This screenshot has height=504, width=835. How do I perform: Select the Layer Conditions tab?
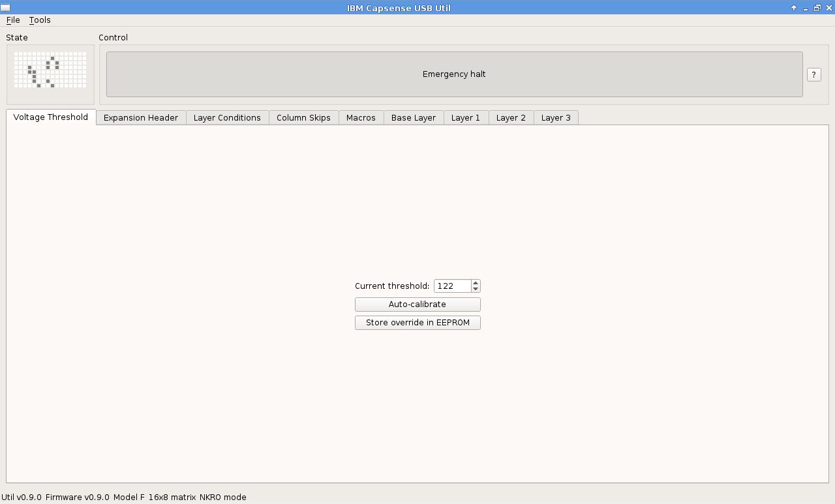point(227,118)
